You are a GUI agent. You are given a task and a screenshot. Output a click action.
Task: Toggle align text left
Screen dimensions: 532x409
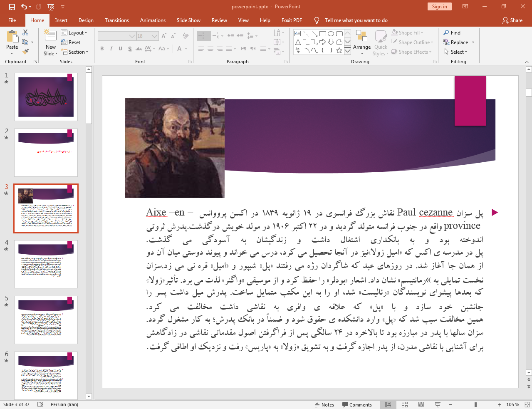[x=201, y=49]
